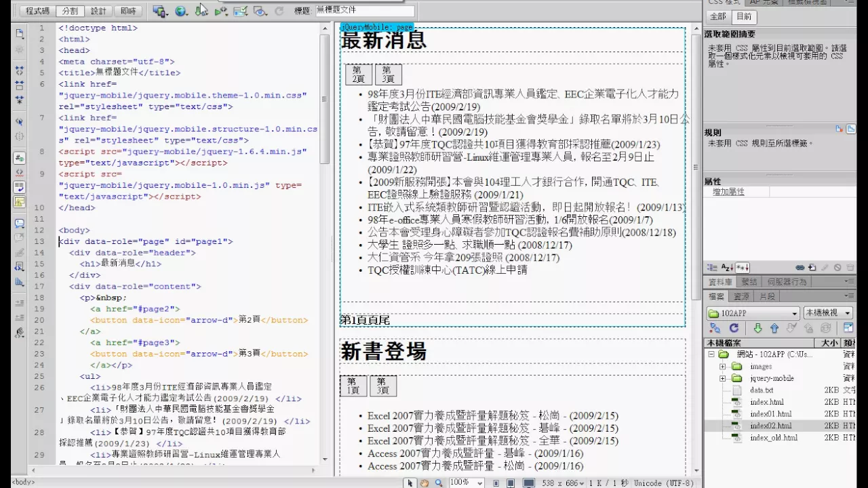The height and width of the screenshot is (488, 868).
Task: Open the 本機檢視 (Local view) dropdown
Action: (829, 313)
